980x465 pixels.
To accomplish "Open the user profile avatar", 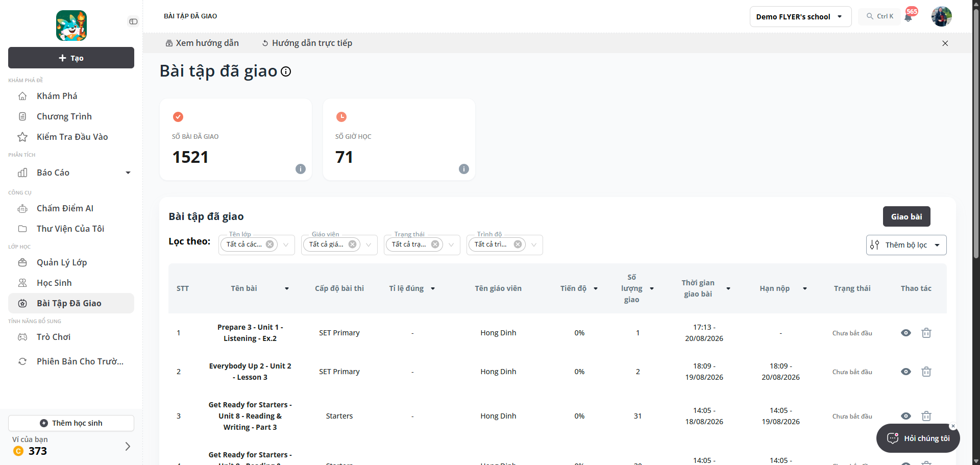I will (941, 16).
